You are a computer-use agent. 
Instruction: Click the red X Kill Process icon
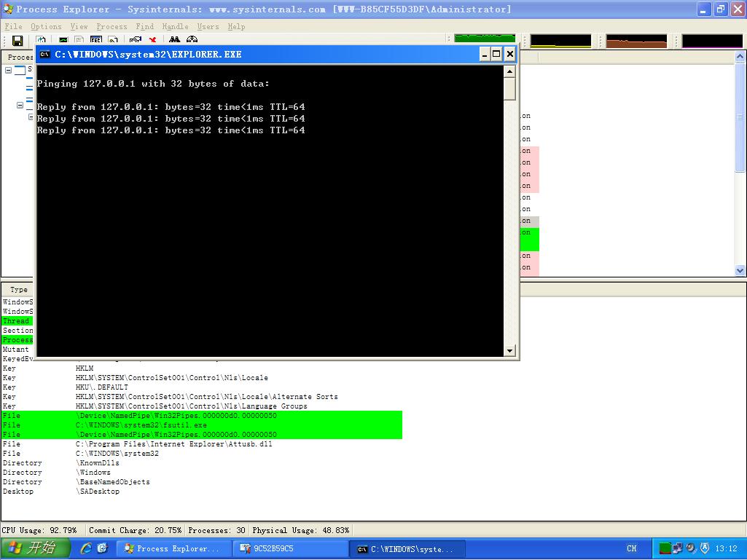(x=153, y=41)
